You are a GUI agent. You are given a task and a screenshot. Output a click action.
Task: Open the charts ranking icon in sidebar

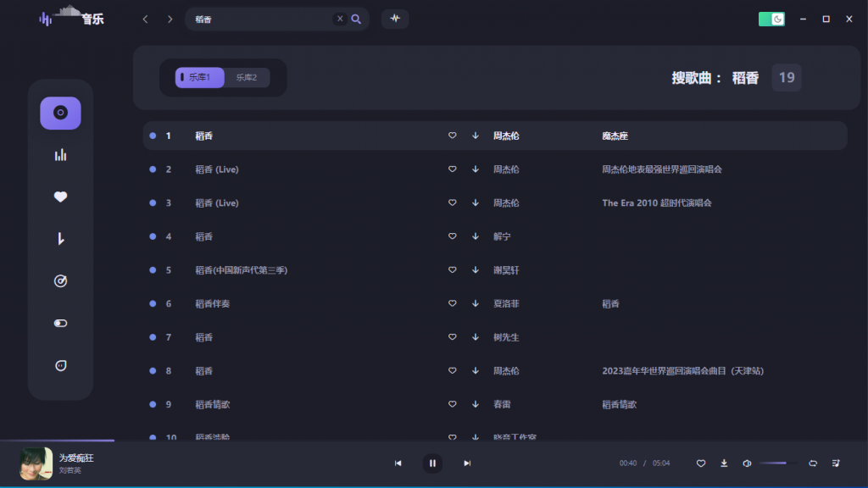(59, 155)
